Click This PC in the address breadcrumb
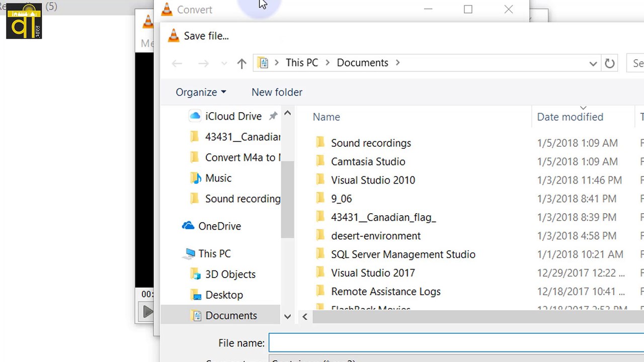The image size is (644, 362). [302, 63]
